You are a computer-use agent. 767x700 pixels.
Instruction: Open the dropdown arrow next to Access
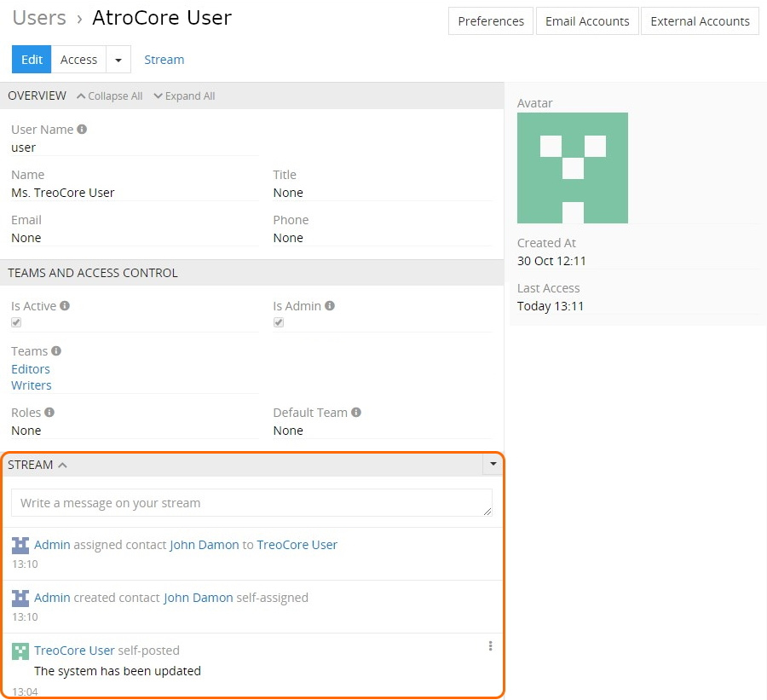coord(118,60)
